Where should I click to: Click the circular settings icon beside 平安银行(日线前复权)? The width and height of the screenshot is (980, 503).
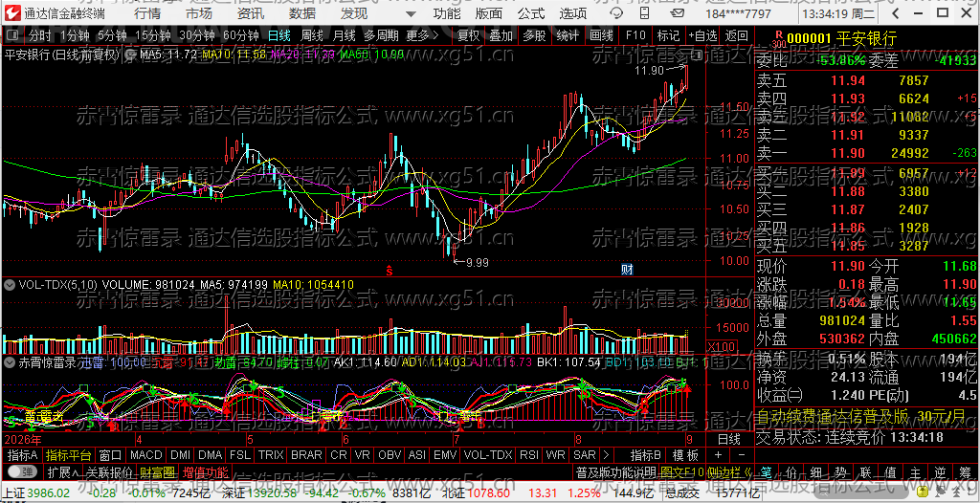point(132,55)
